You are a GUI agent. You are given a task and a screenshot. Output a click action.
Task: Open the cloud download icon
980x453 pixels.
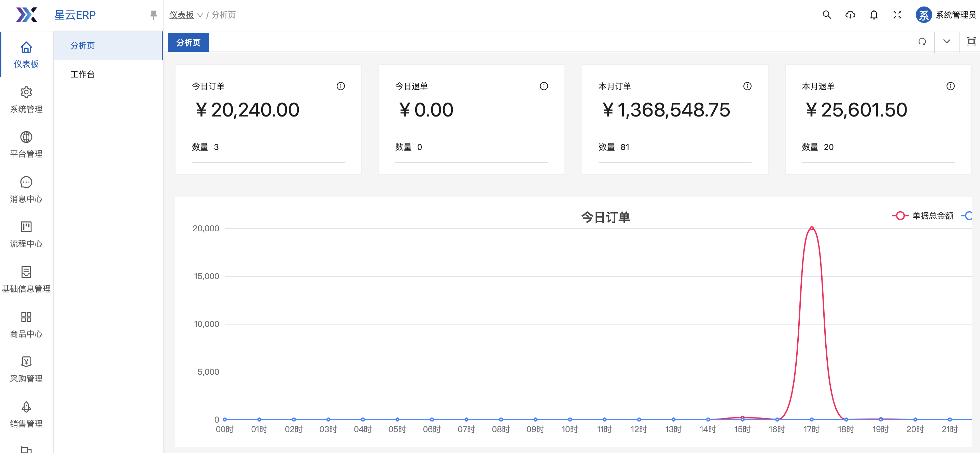(x=850, y=15)
